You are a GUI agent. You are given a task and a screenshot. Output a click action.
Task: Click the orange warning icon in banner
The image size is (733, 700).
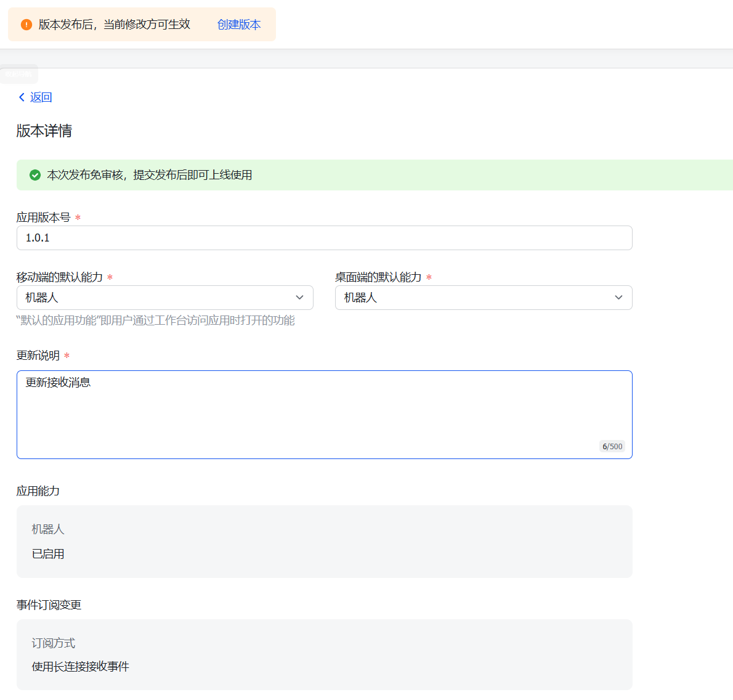[26, 25]
